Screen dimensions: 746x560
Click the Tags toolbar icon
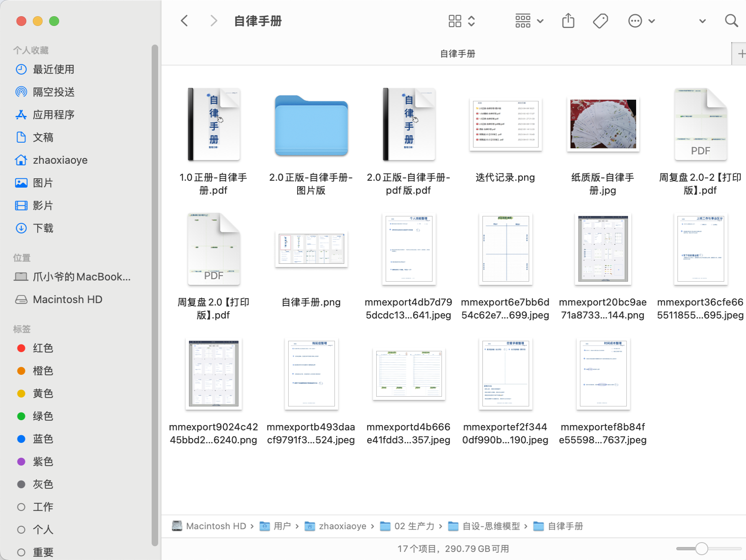(x=600, y=21)
